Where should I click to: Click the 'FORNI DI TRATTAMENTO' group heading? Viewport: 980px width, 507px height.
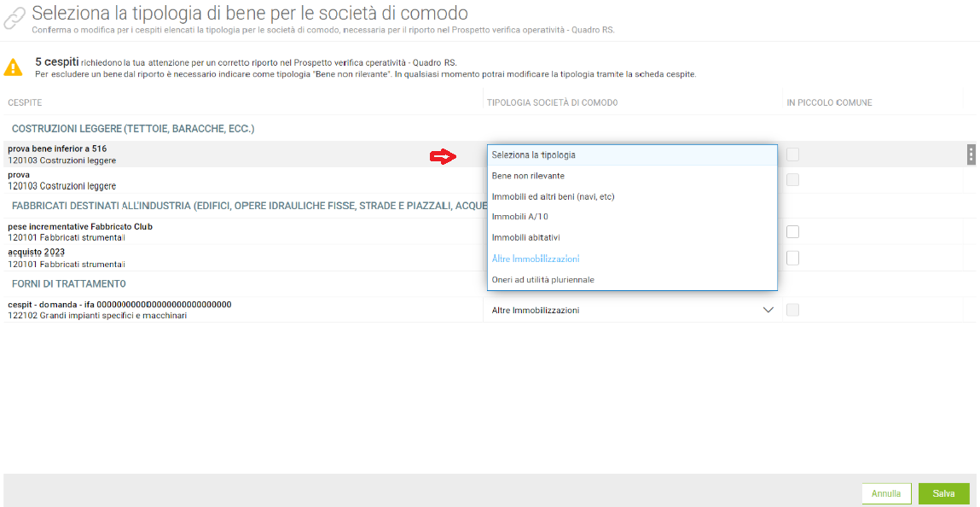click(x=69, y=284)
